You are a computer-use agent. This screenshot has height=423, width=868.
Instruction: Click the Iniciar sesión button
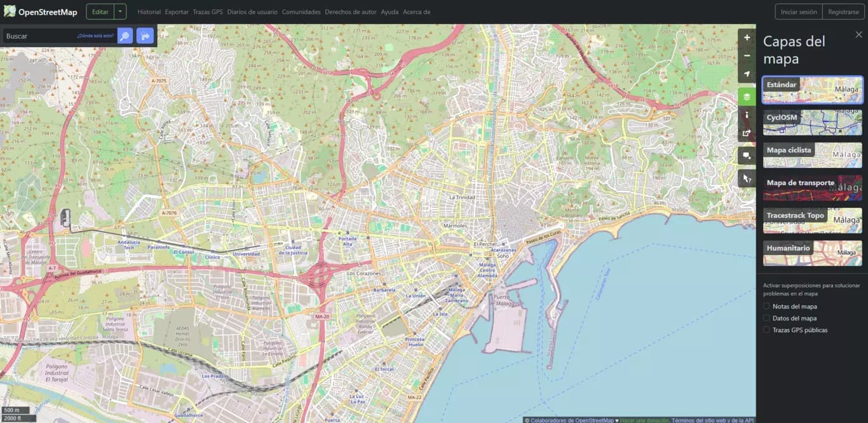pyautogui.click(x=799, y=11)
